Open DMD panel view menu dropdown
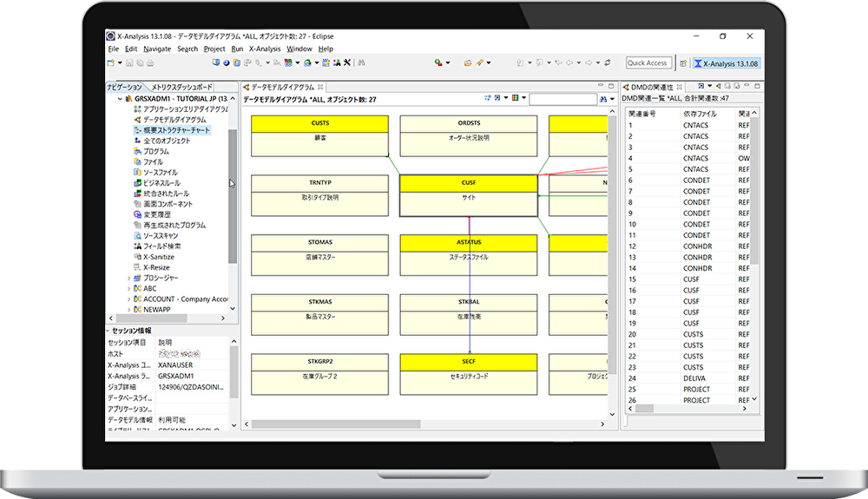Screen dimensions: 868x499 [710, 86]
